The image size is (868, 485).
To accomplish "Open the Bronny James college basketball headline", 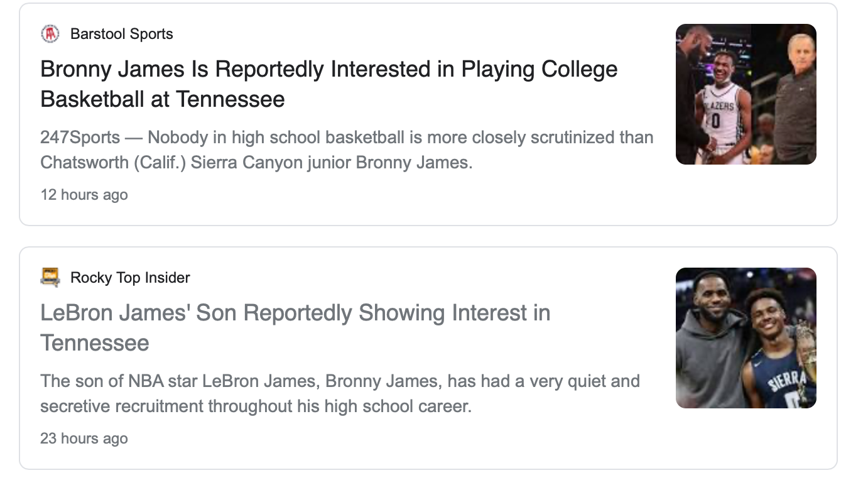I will tap(328, 69).
